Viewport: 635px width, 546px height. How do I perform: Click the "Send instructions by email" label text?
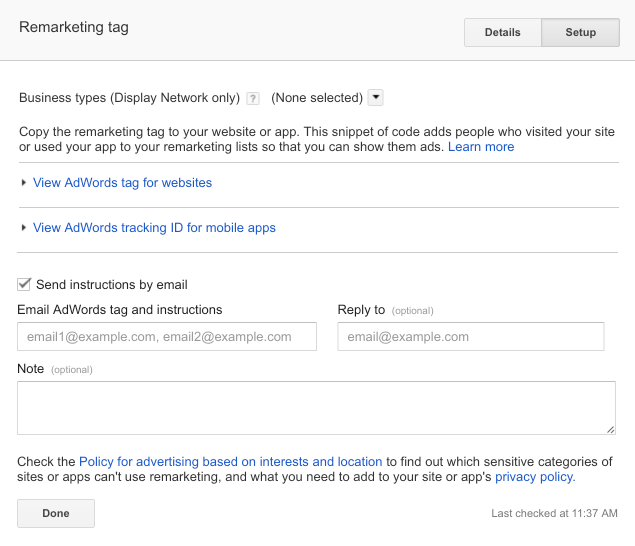[x=111, y=285]
